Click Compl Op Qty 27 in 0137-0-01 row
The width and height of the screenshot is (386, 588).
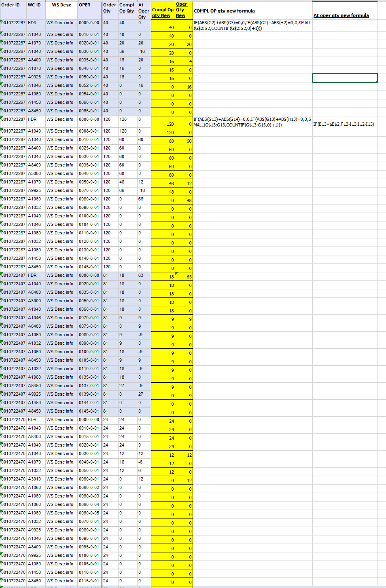[127, 386]
